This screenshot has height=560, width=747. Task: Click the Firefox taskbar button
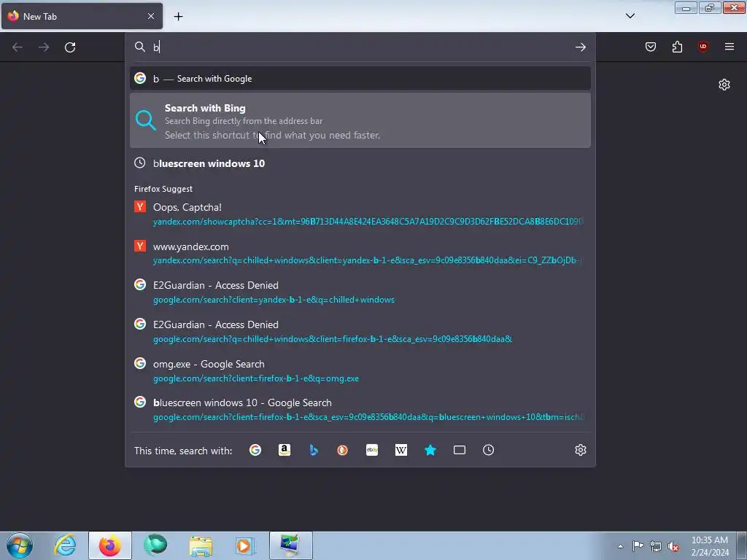110,545
